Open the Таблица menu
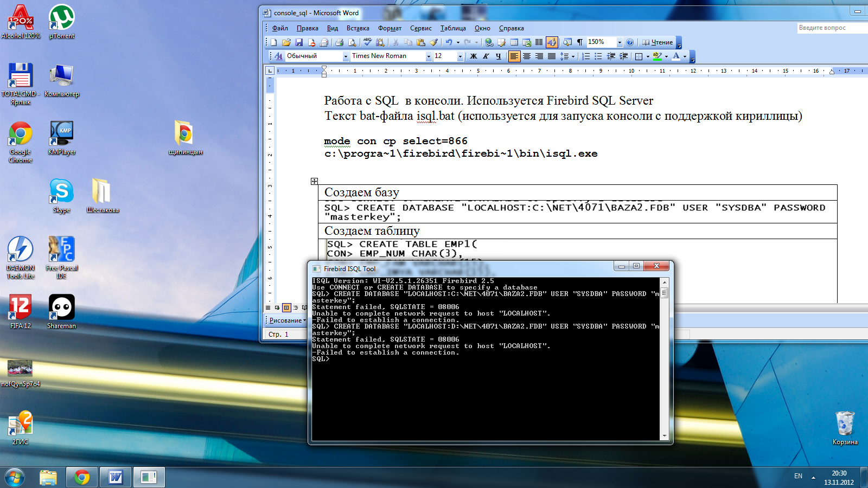 click(x=453, y=28)
